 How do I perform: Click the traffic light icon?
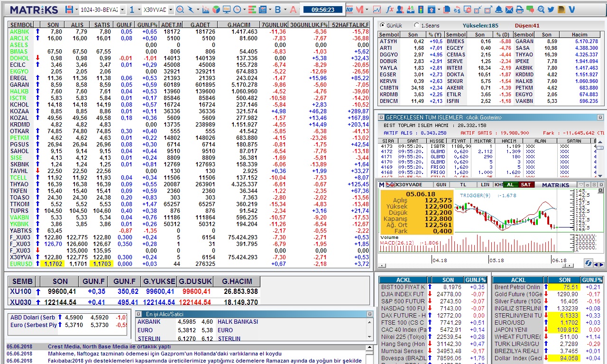[x=421, y=9]
